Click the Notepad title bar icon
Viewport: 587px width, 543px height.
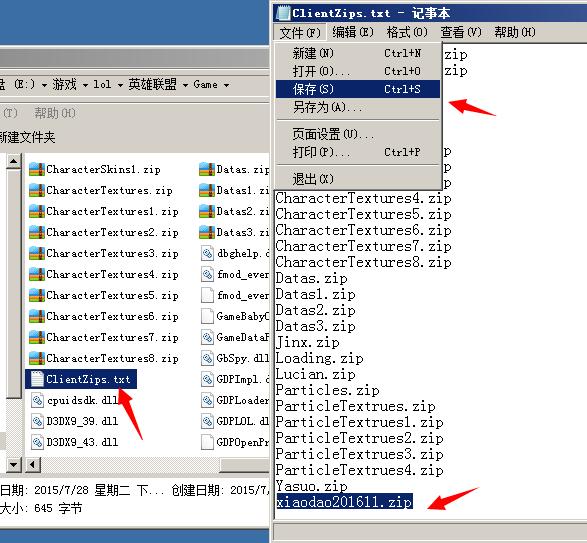click(x=283, y=13)
